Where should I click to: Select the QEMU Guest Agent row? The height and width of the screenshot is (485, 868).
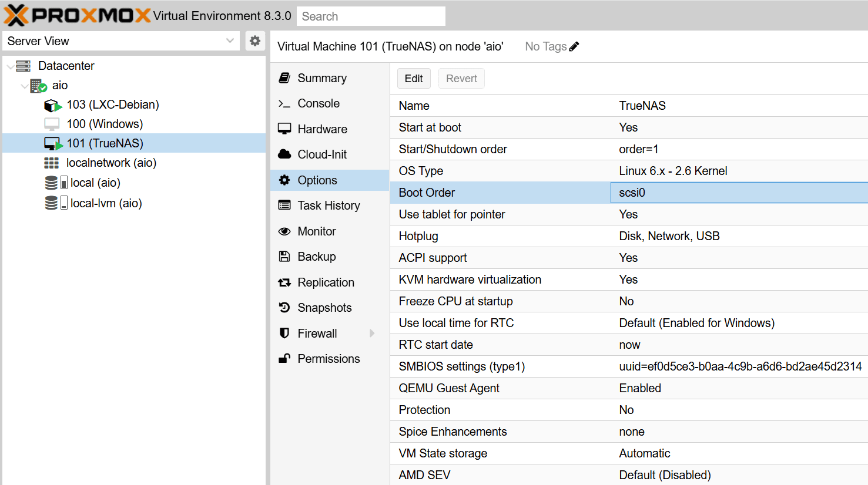pos(629,388)
